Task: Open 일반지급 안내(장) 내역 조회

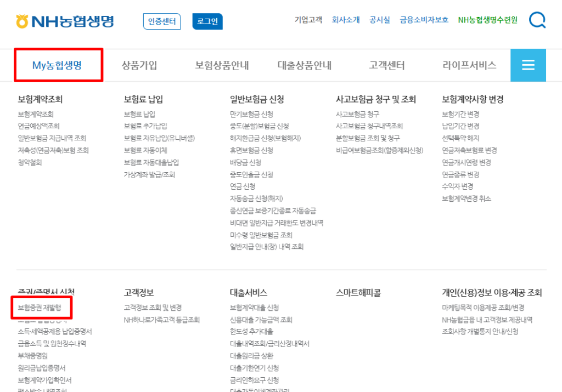Action: pos(267,247)
